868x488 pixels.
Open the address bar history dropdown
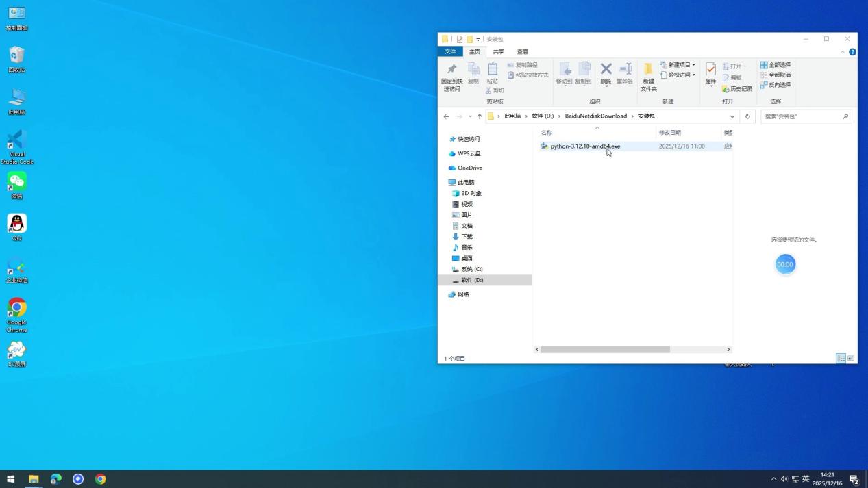732,116
